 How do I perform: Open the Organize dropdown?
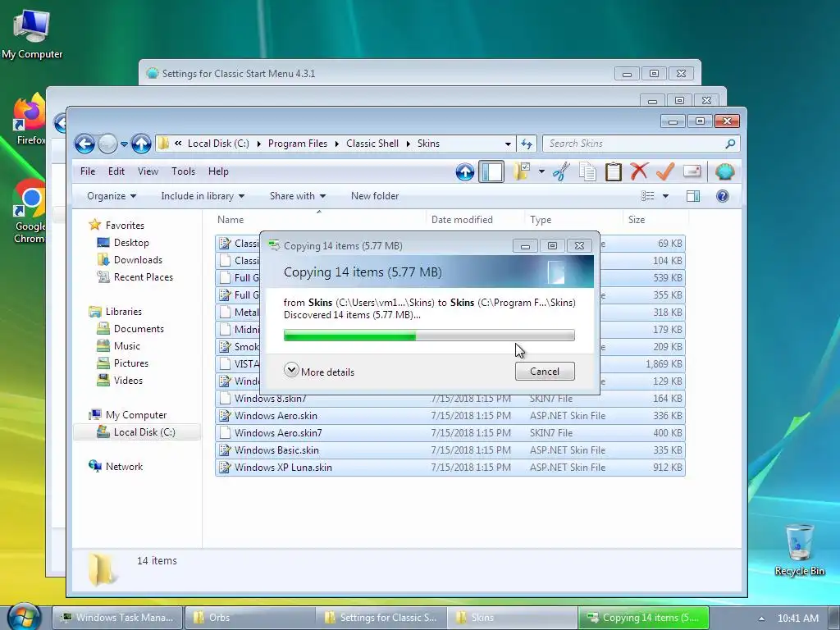point(112,196)
